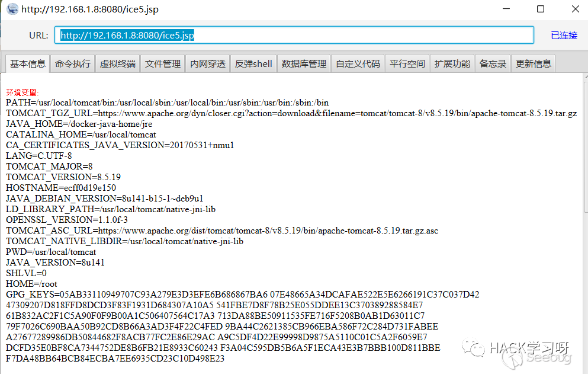Open the 虚拟终端 tab
Screen dimensions: 588x374
[x=117, y=63]
